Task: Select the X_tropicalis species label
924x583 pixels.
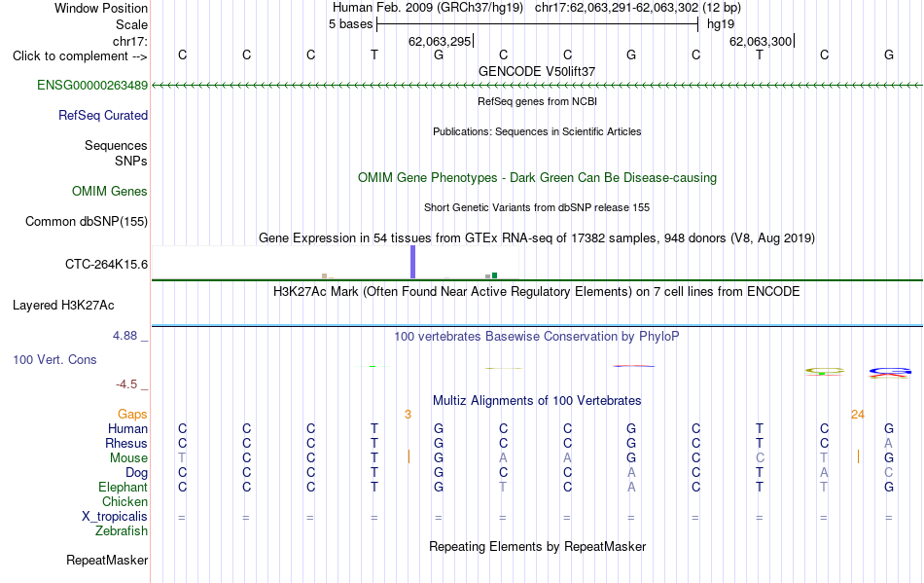Action: (115, 517)
